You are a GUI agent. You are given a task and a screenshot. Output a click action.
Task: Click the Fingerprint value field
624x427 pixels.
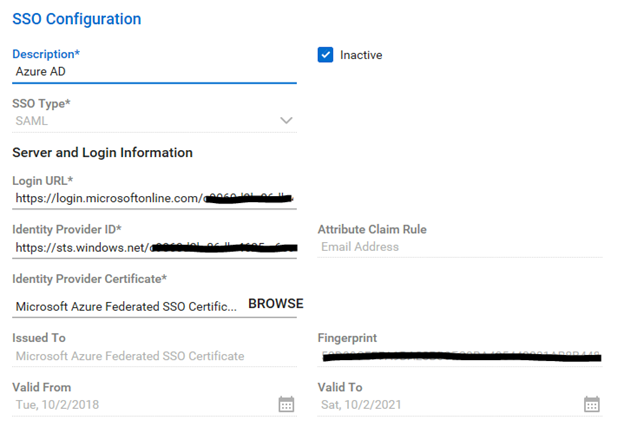pos(460,356)
